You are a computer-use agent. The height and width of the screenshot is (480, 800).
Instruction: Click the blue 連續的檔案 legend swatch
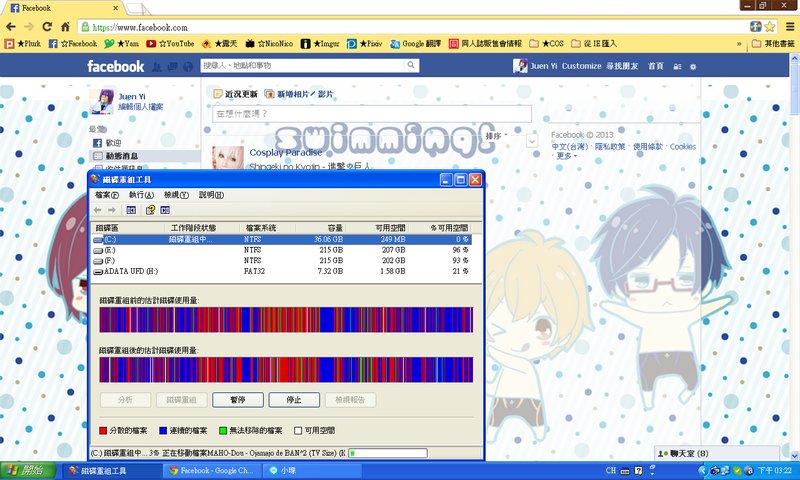pyautogui.click(x=163, y=431)
